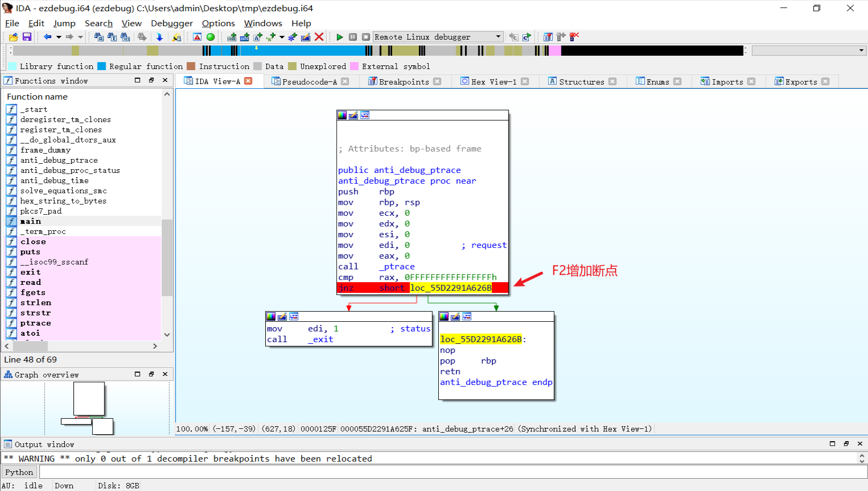
Task: Open the empty combo box right of navigation band
Action: coord(809,50)
